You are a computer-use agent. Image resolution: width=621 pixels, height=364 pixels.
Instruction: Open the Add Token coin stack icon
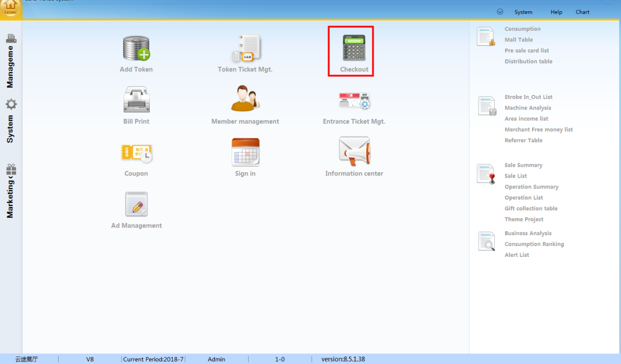(x=136, y=48)
